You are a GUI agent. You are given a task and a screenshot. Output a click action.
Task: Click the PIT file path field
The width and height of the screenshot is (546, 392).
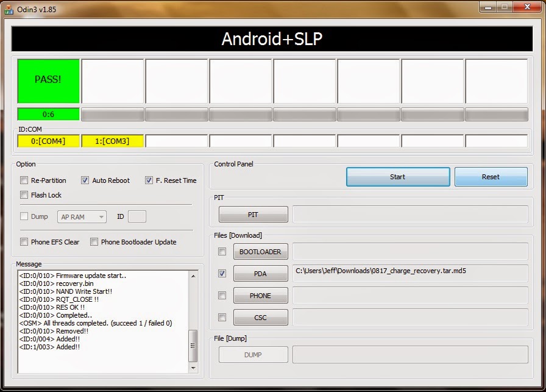pos(410,215)
